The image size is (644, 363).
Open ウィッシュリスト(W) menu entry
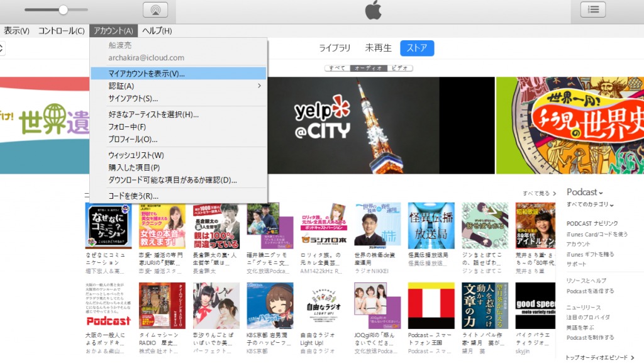tap(178, 155)
